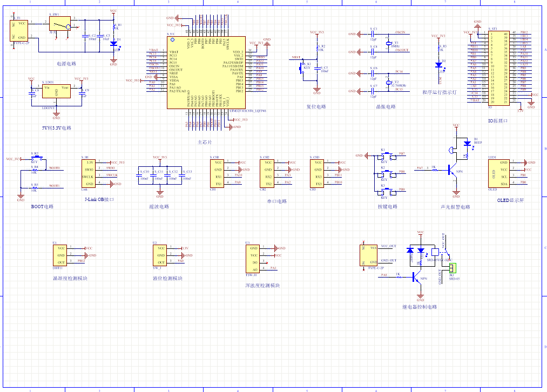
Task: Click the 按键电路 section label
Action: [388, 206]
